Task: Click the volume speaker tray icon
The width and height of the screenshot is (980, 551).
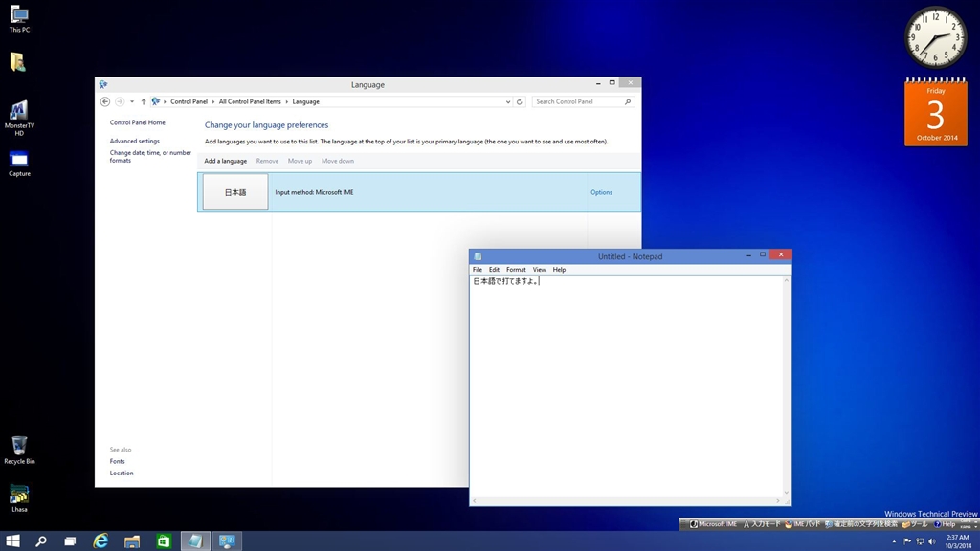Action: click(x=932, y=541)
